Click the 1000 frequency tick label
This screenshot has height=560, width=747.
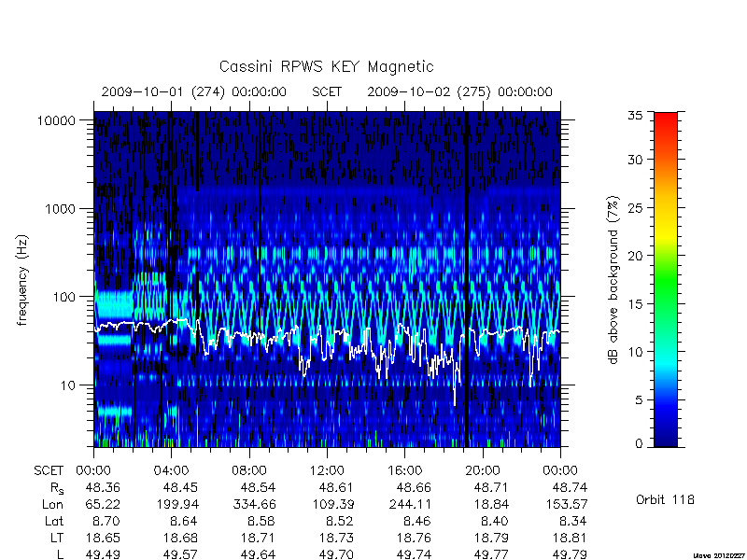coord(60,208)
